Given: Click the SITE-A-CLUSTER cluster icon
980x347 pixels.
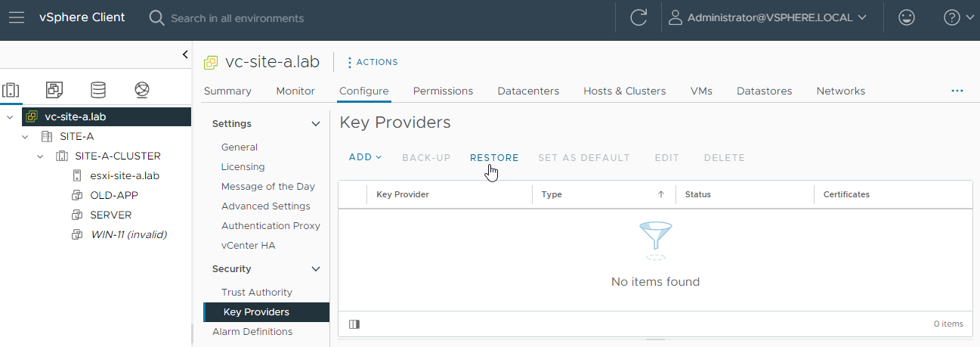Looking at the screenshot, I should pos(62,156).
